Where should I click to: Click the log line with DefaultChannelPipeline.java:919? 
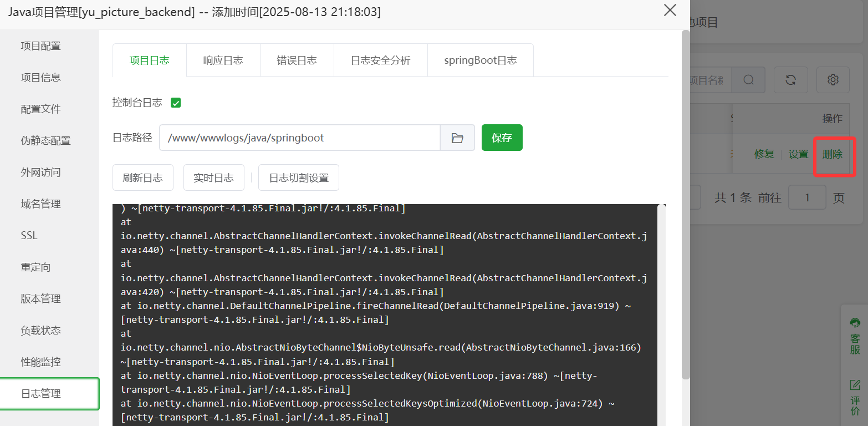click(376, 313)
